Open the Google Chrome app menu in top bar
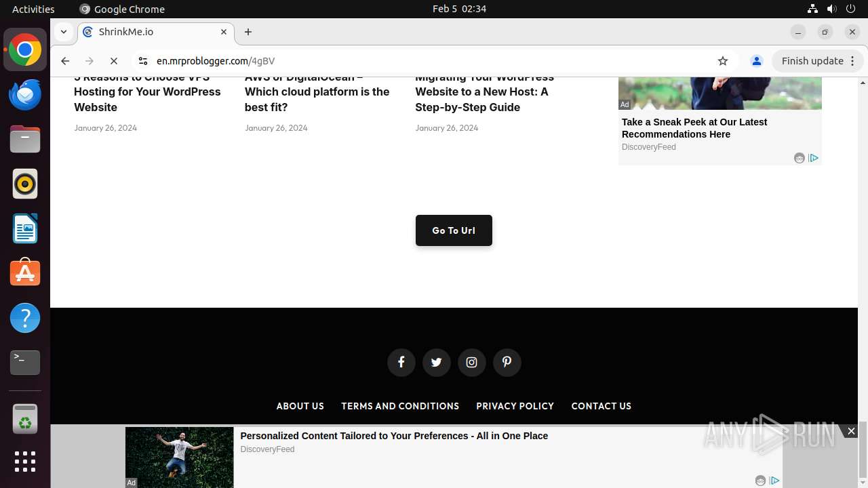Viewport: 868px width, 488px height. (122, 9)
